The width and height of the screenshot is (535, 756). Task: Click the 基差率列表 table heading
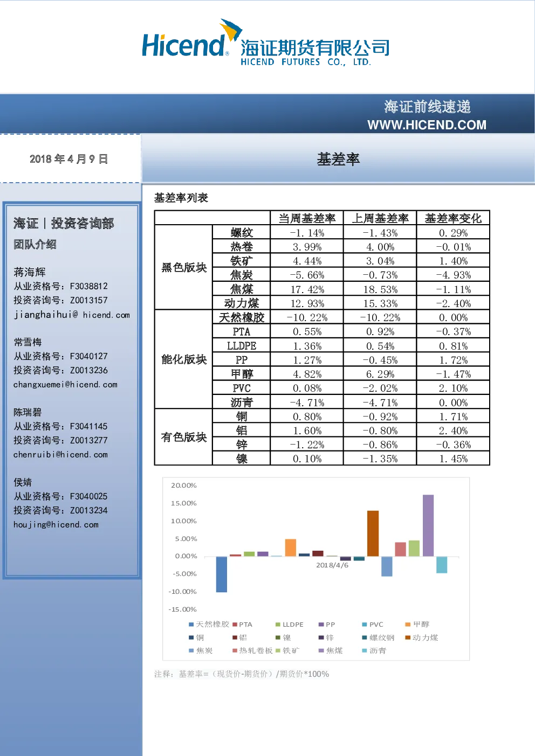(x=181, y=198)
